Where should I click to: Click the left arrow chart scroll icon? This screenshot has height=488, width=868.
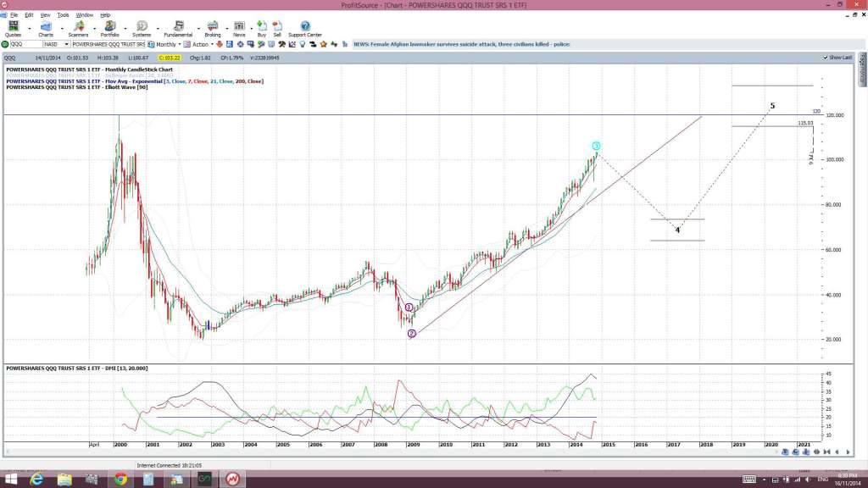click(837, 452)
